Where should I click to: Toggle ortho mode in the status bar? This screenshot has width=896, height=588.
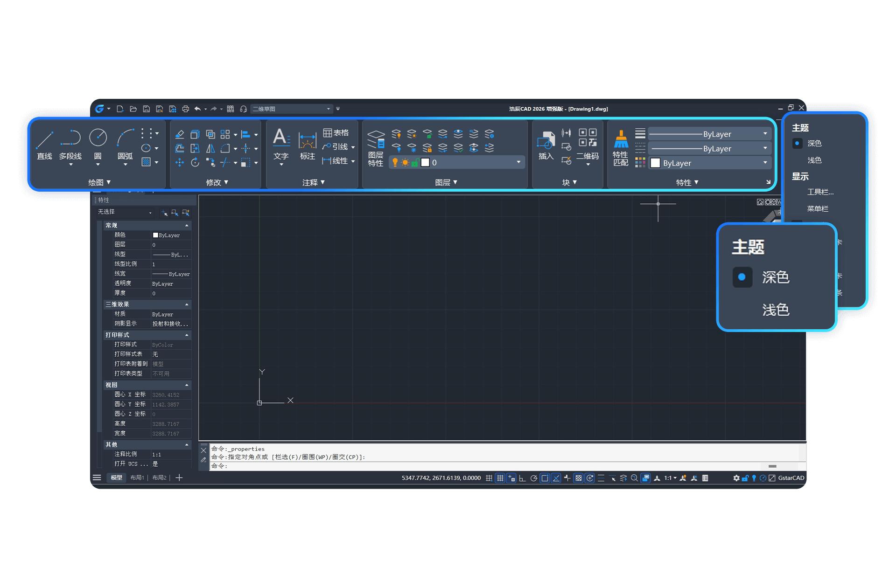(x=523, y=478)
